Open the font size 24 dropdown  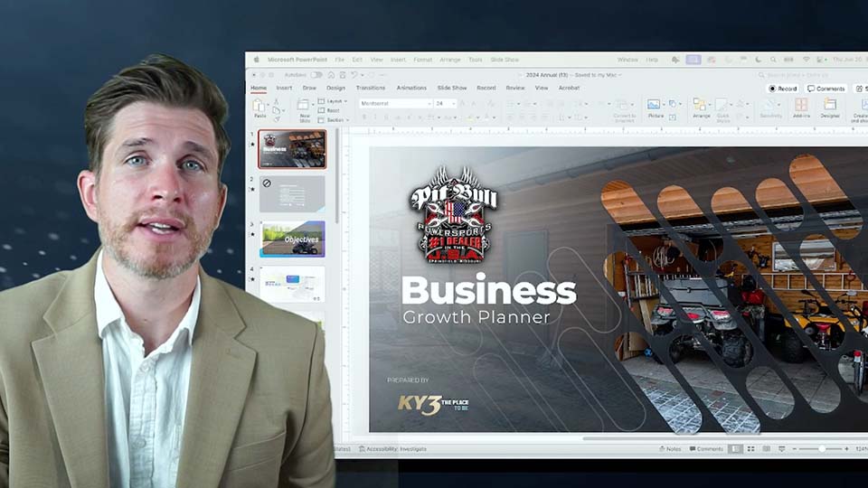tap(445, 104)
